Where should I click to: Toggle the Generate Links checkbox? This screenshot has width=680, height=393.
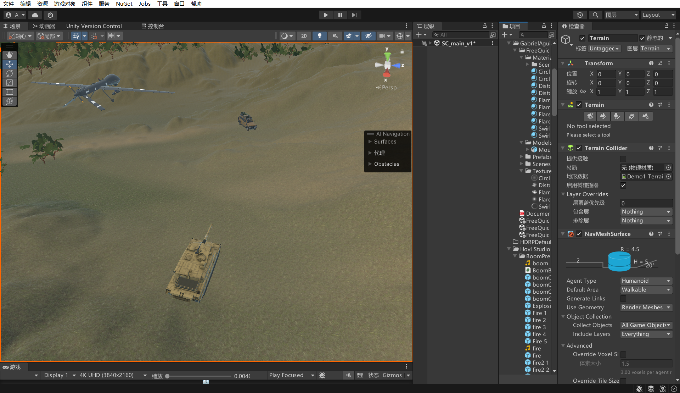pos(623,298)
